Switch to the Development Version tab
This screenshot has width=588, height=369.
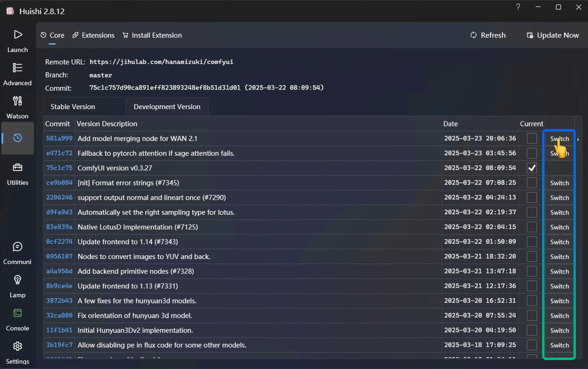(x=167, y=107)
